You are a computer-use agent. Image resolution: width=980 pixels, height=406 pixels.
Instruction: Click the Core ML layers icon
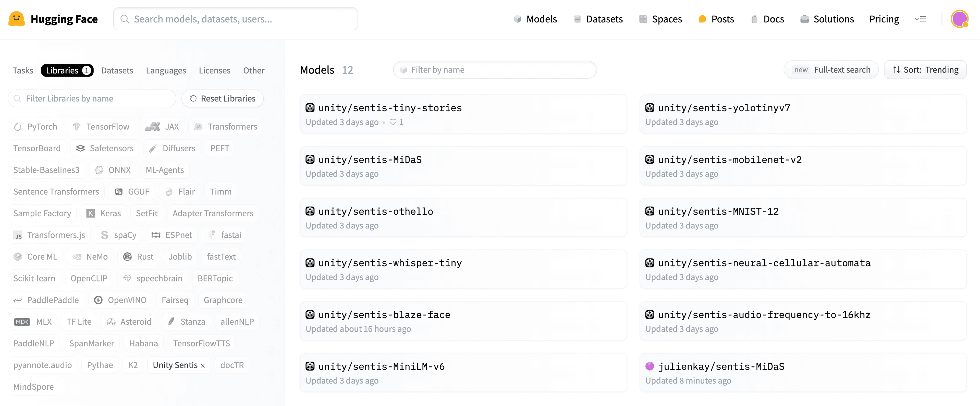[x=18, y=257]
